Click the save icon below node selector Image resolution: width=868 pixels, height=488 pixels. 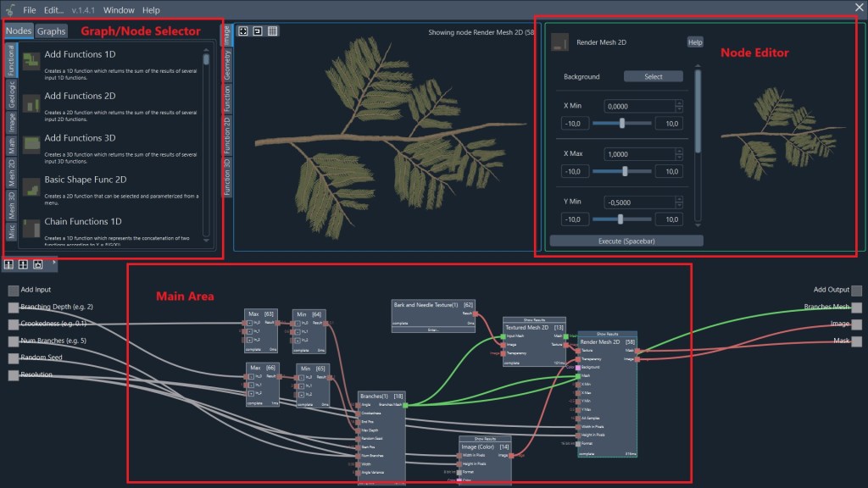click(x=38, y=265)
